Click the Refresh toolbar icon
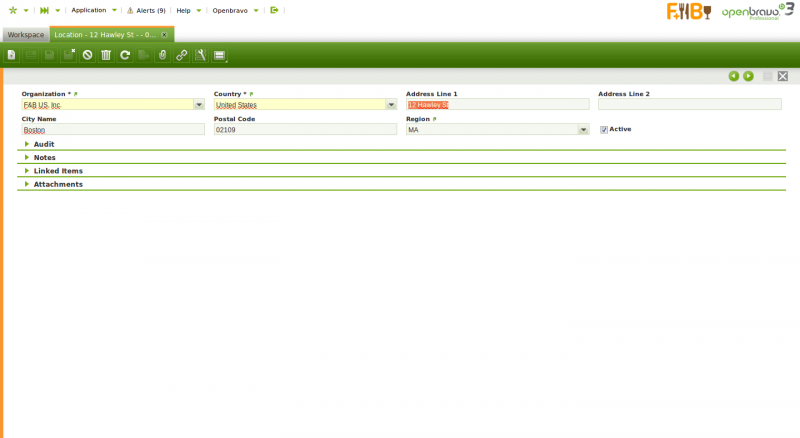Screen dimensions: 800x438 coord(125,55)
